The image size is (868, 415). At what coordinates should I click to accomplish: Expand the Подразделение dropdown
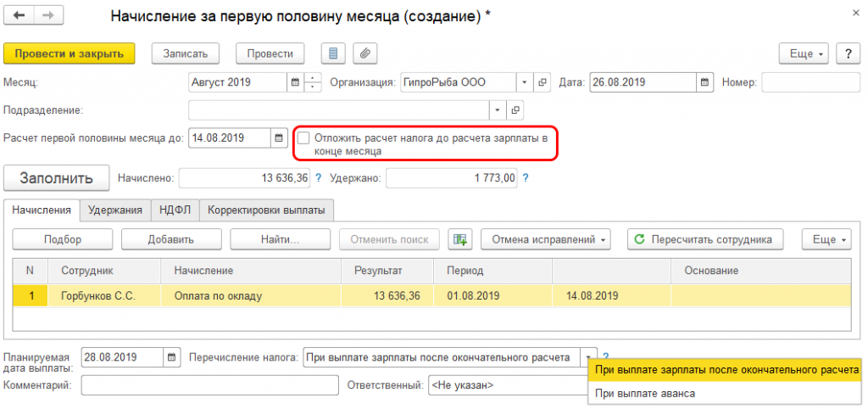click(497, 110)
